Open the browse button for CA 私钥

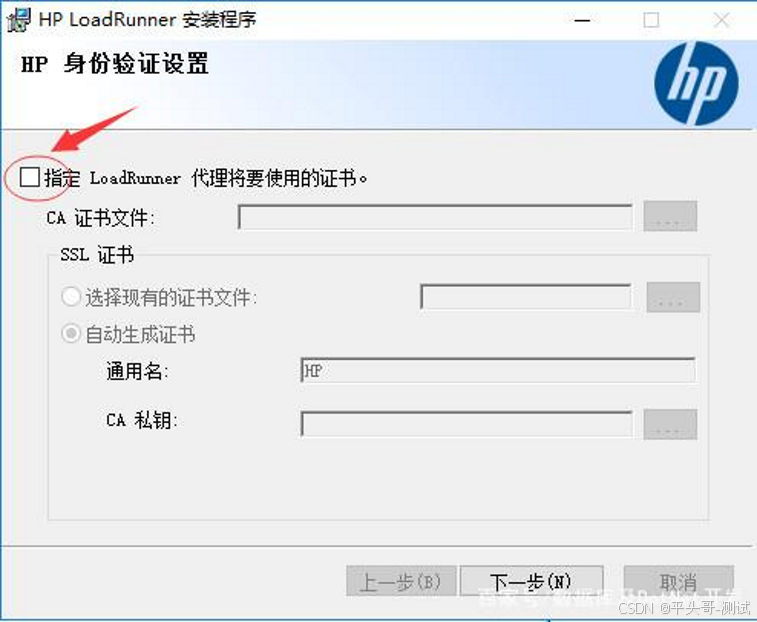pos(670,424)
